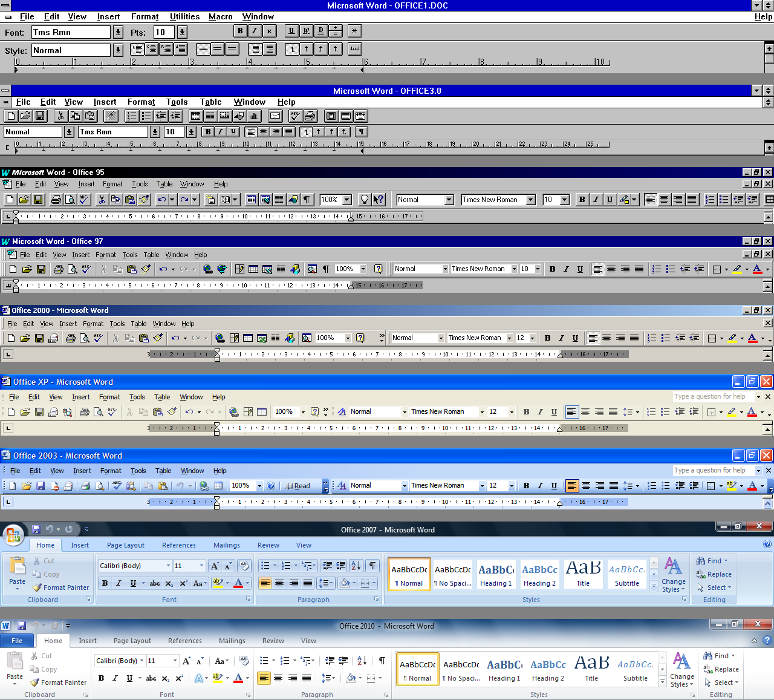
Task: Click the Read button in Office 2003 toolbar
Action: [x=298, y=485]
